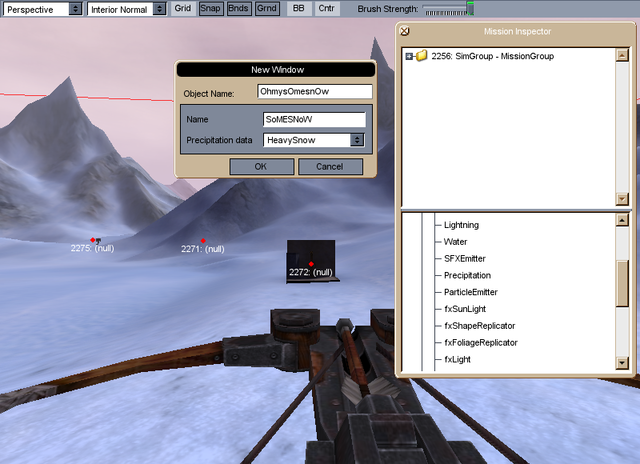Toggle the Snap option

[210, 8]
